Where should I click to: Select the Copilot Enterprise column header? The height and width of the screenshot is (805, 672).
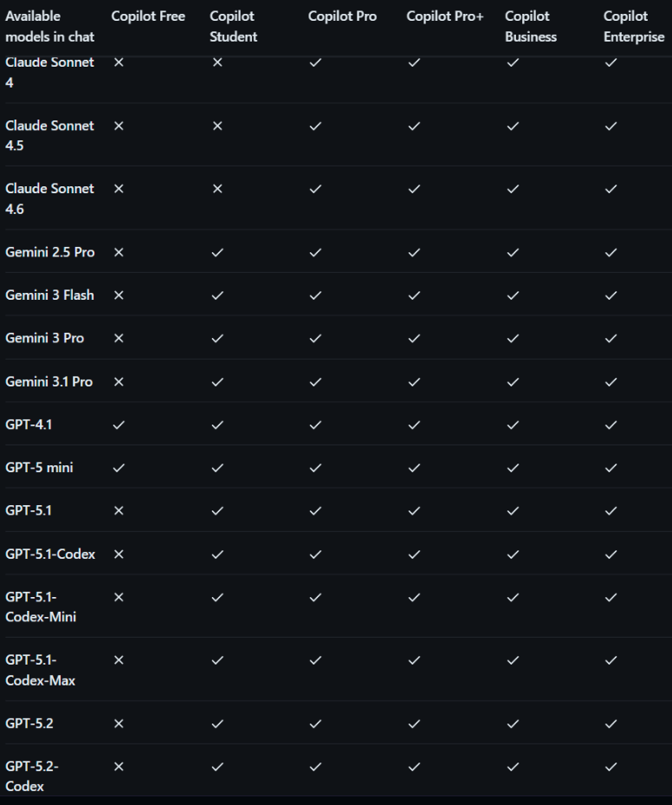point(633,27)
